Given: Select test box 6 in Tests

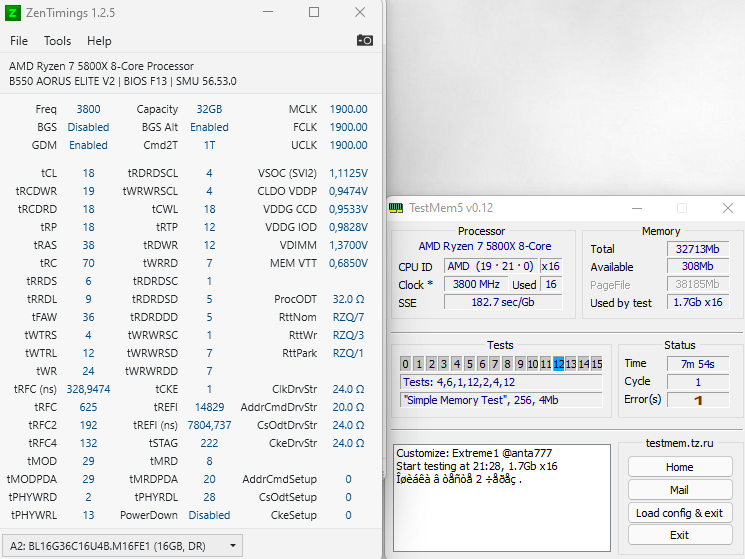Looking at the screenshot, I should point(482,364).
